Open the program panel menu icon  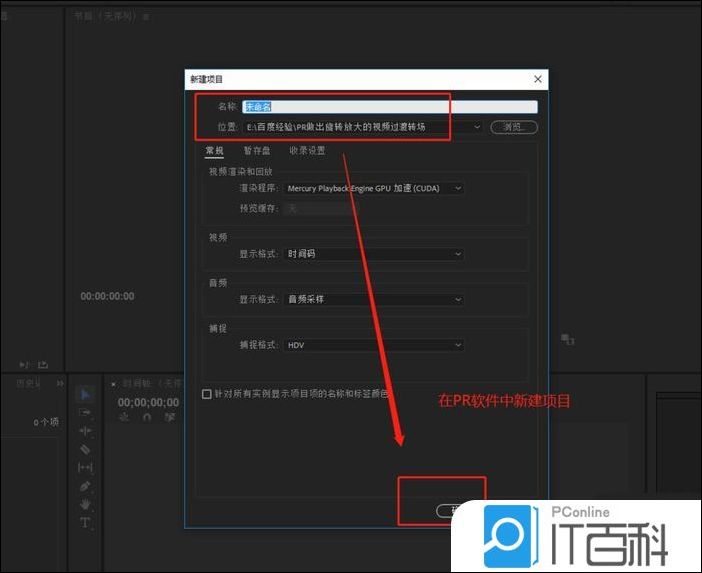click(146, 17)
